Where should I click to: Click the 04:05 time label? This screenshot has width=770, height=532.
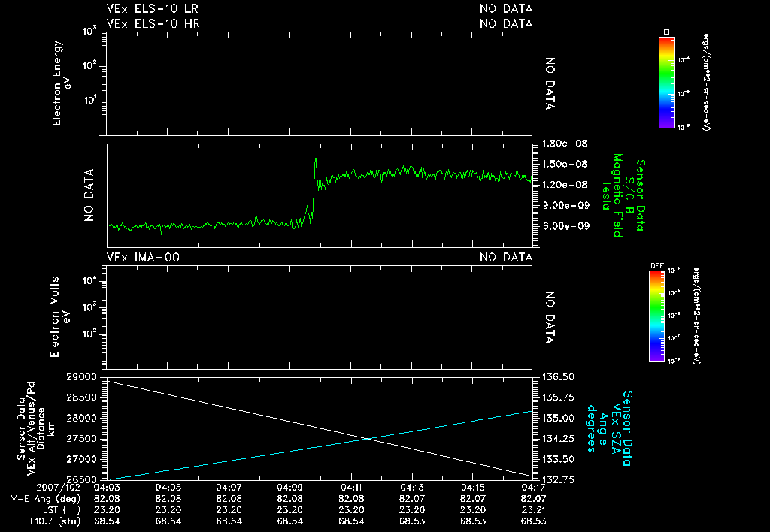tap(168, 488)
